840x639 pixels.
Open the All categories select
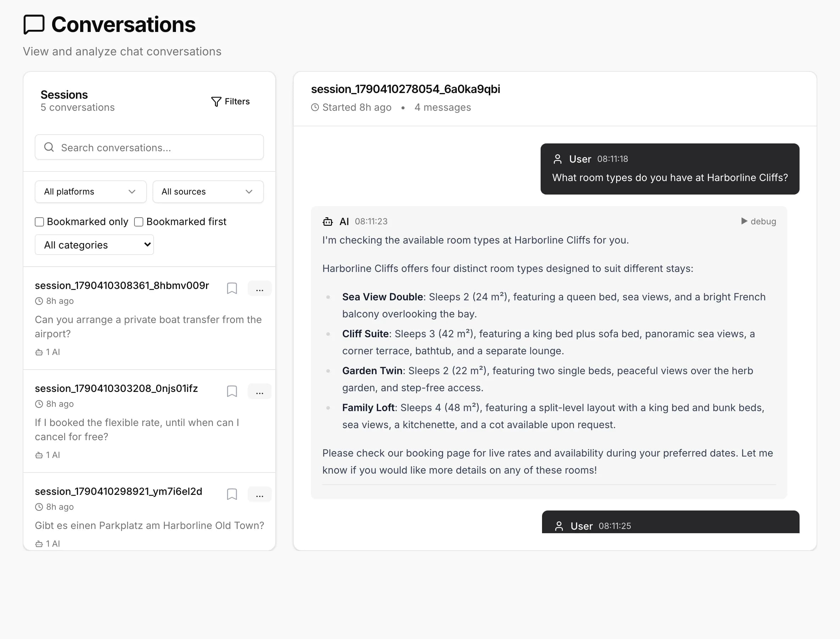(94, 245)
